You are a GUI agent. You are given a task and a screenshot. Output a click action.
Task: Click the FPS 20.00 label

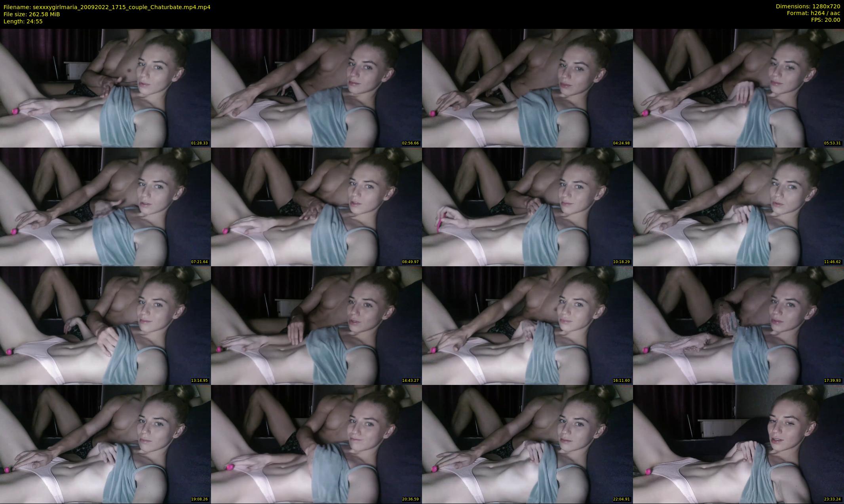click(825, 20)
